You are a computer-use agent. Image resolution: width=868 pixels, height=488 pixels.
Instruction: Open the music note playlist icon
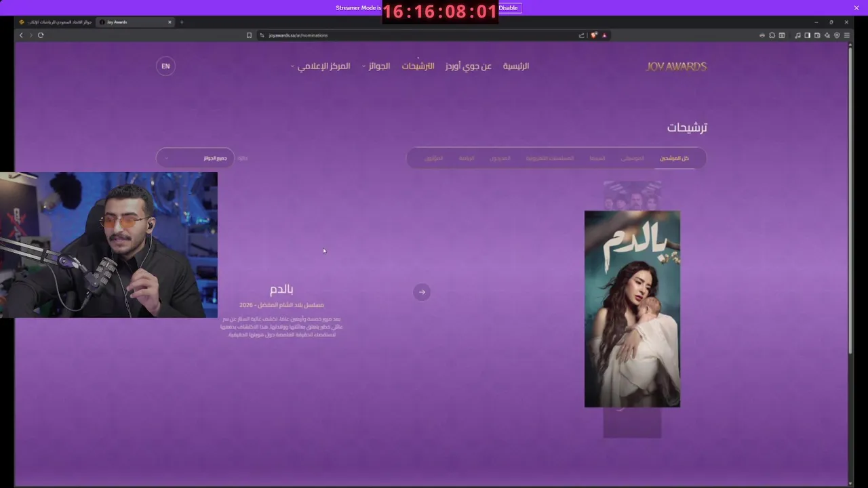point(797,35)
